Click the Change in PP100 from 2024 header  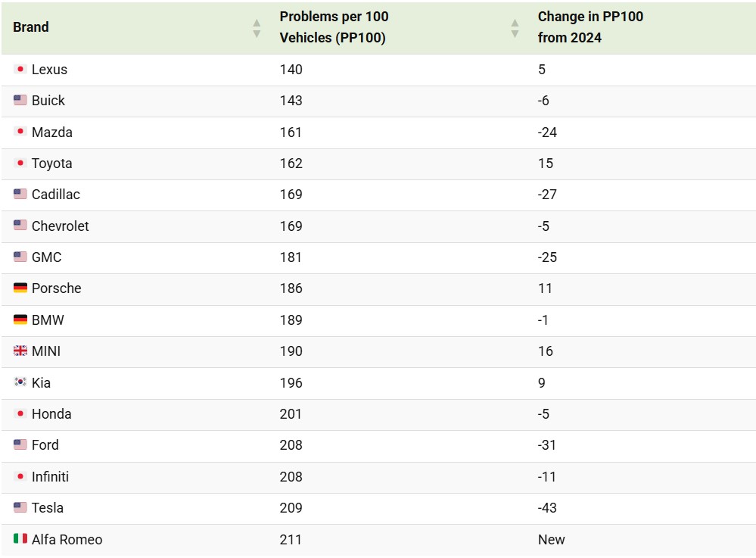590,27
